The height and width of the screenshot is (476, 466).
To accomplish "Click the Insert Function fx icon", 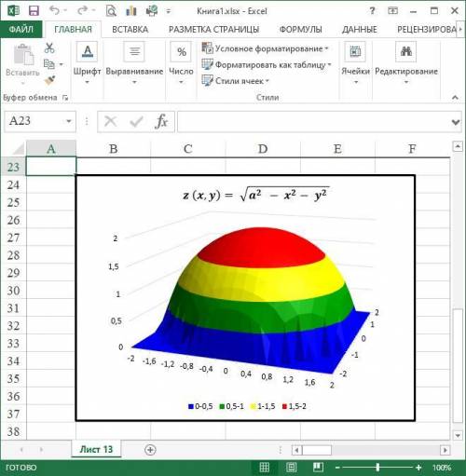I will (x=161, y=121).
